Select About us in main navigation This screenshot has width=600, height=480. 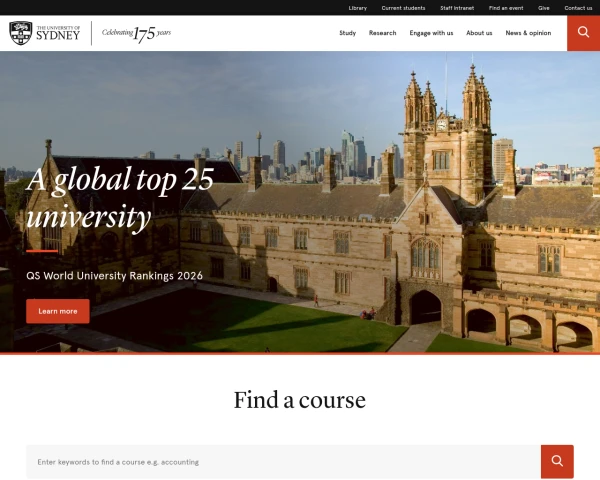click(x=479, y=33)
